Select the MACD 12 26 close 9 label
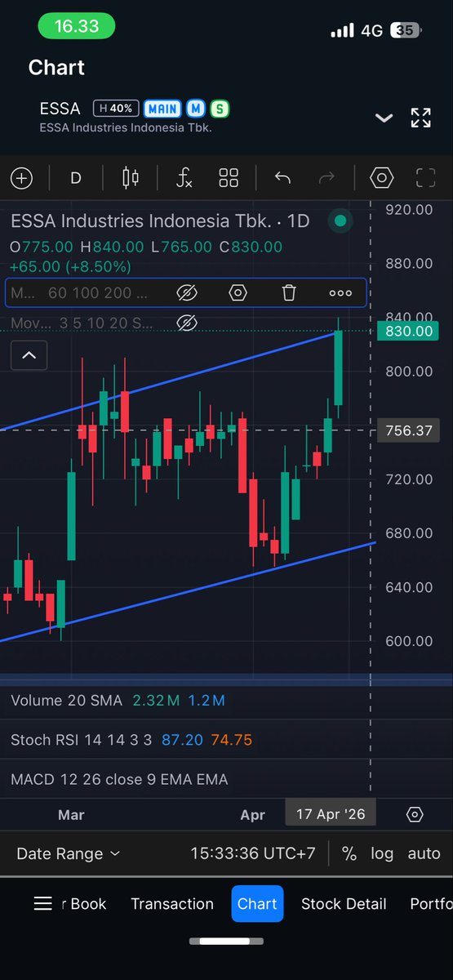This screenshot has height=980, width=453. click(x=119, y=779)
